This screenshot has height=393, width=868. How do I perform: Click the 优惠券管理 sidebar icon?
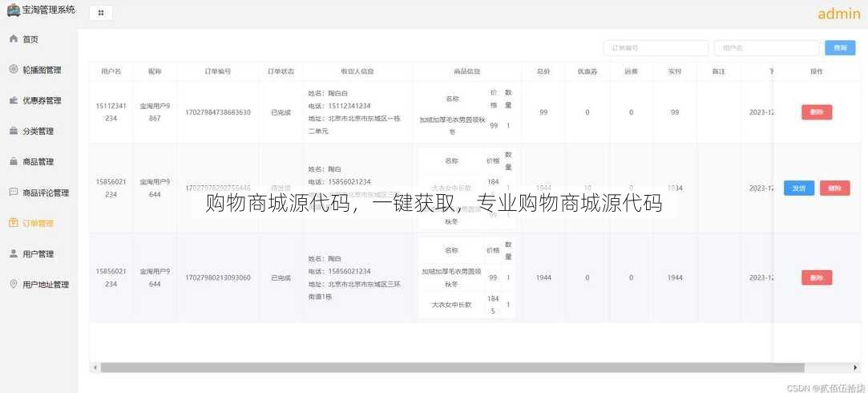(14, 100)
